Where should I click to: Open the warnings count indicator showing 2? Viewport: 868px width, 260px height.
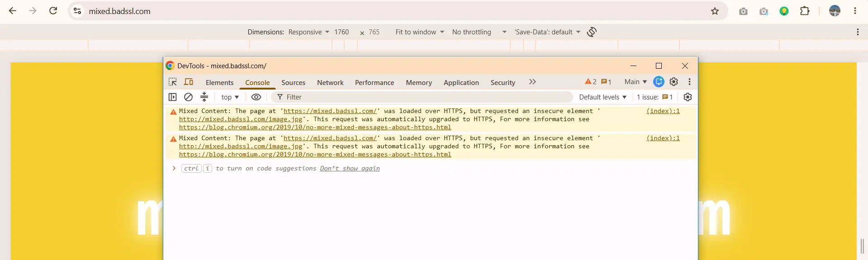coord(590,82)
